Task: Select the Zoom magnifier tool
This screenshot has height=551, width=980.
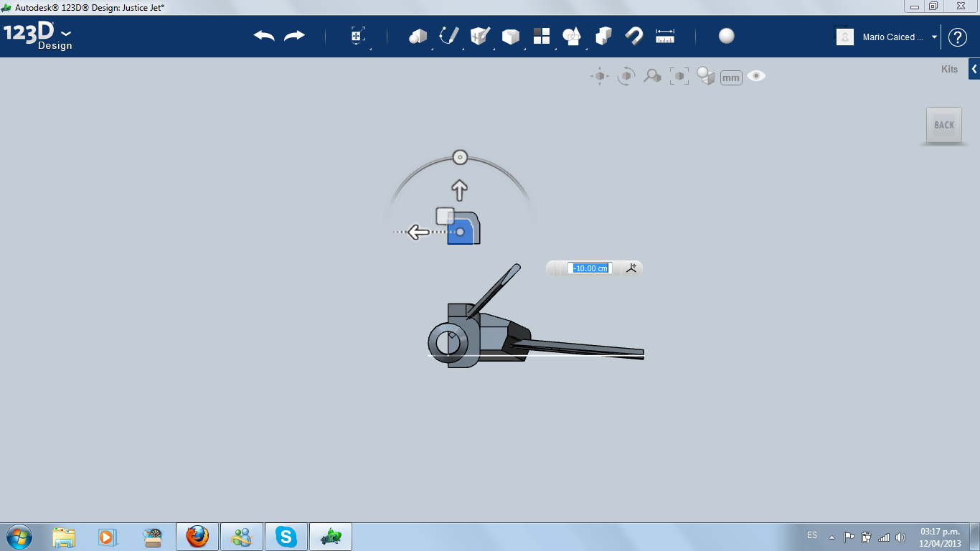Action: tap(652, 76)
